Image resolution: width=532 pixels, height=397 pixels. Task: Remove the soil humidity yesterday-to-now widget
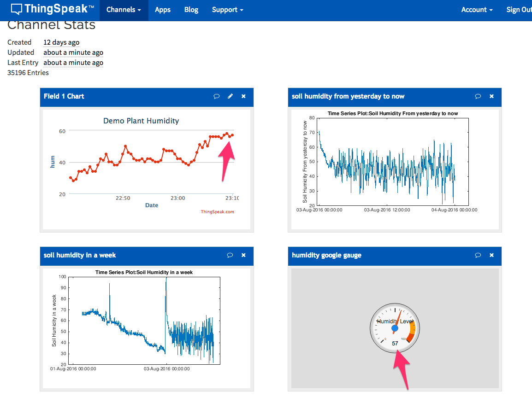[491, 96]
